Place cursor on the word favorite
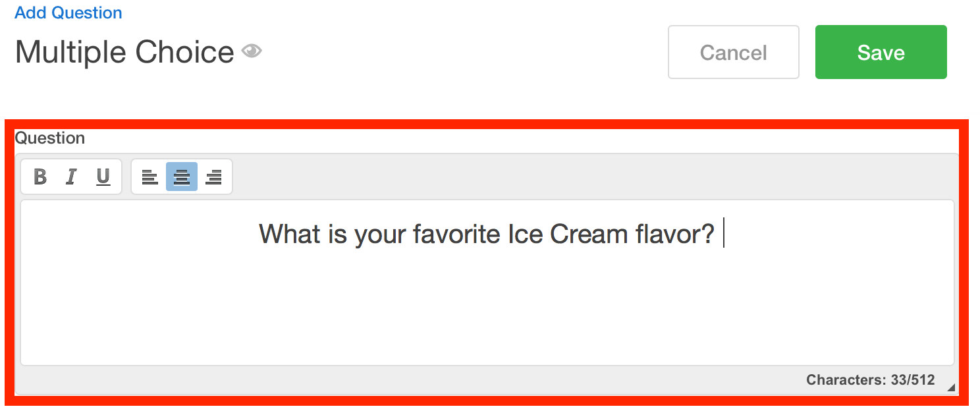 coord(456,234)
